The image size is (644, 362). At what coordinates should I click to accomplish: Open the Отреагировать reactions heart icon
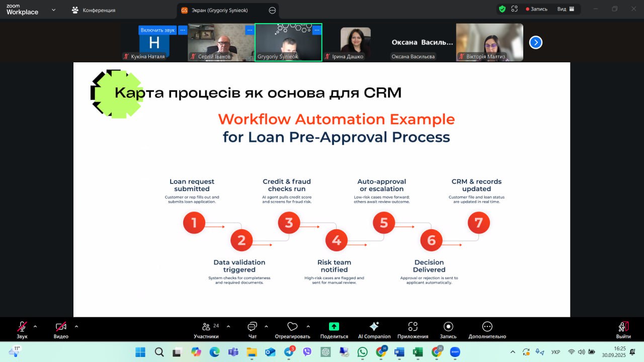click(x=292, y=326)
